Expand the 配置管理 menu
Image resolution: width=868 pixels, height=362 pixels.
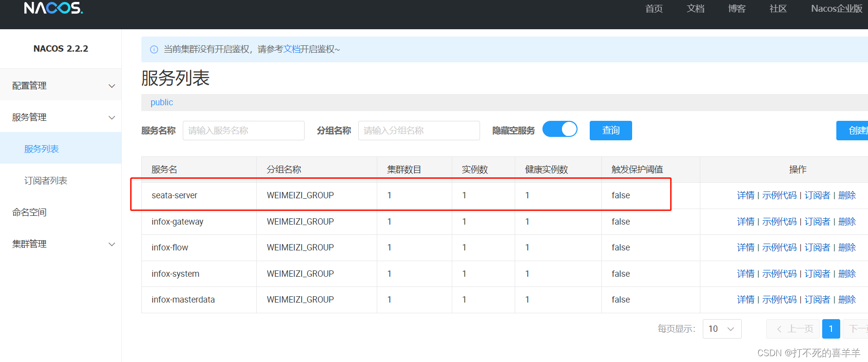(x=60, y=86)
